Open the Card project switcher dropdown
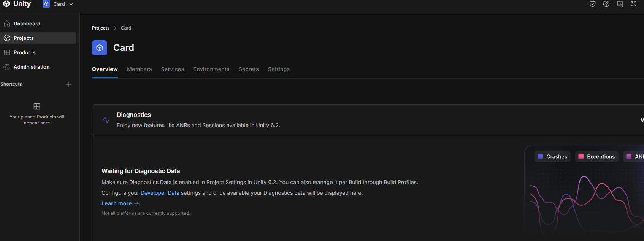644x241 pixels. [x=58, y=4]
